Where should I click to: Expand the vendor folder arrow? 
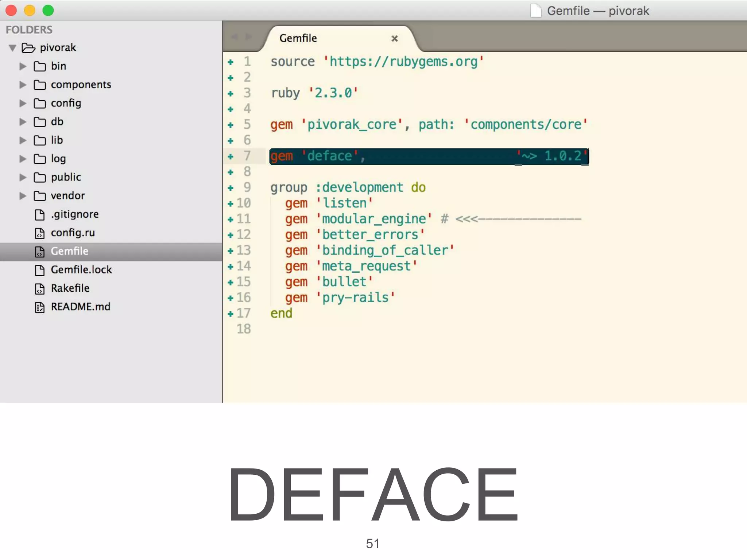tap(23, 196)
